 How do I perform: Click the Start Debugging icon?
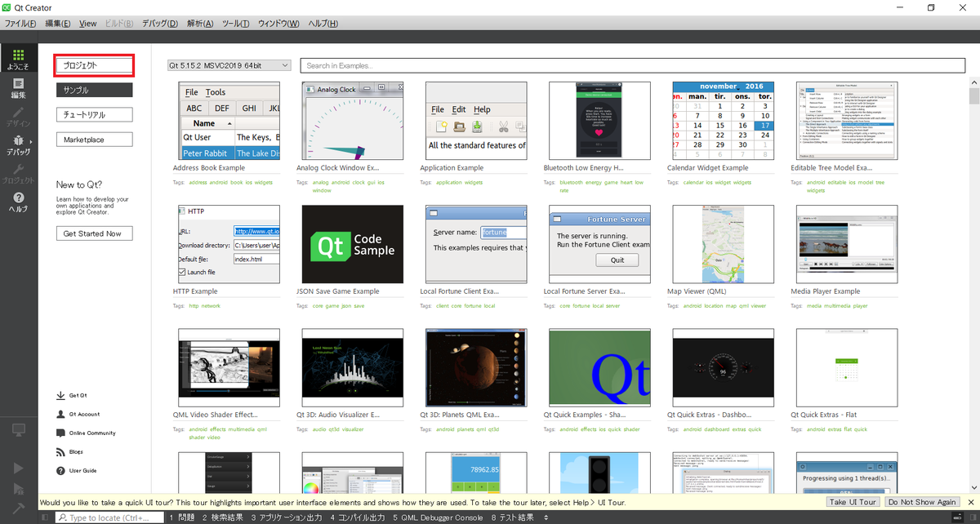click(19, 489)
